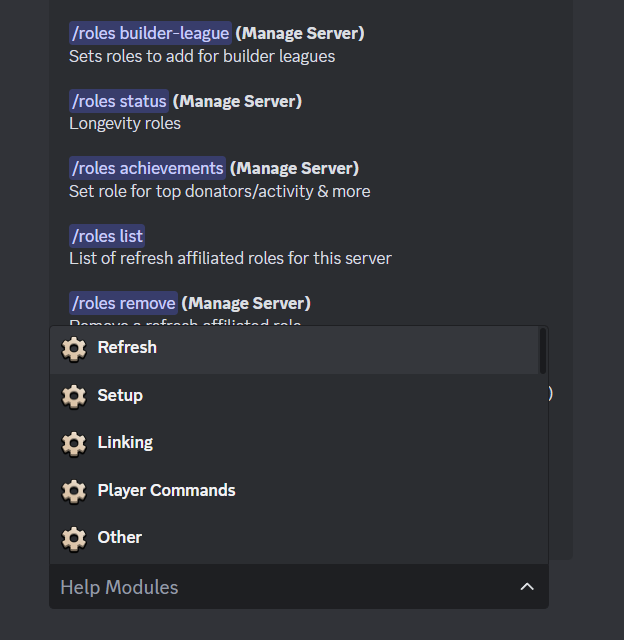This screenshot has width=624, height=640.
Task: Click the dropdown list scrollbar thumb
Action: 542,350
